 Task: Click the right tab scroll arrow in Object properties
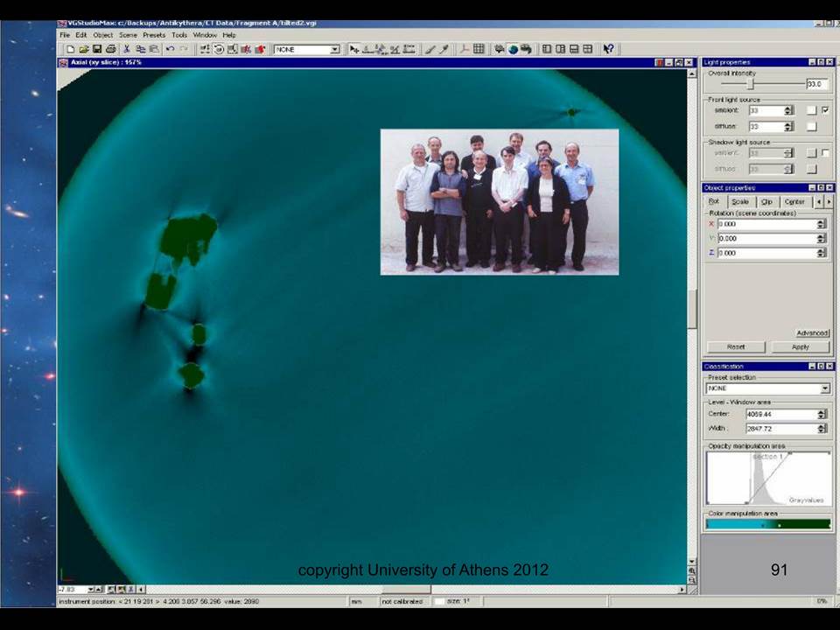click(x=829, y=202)
